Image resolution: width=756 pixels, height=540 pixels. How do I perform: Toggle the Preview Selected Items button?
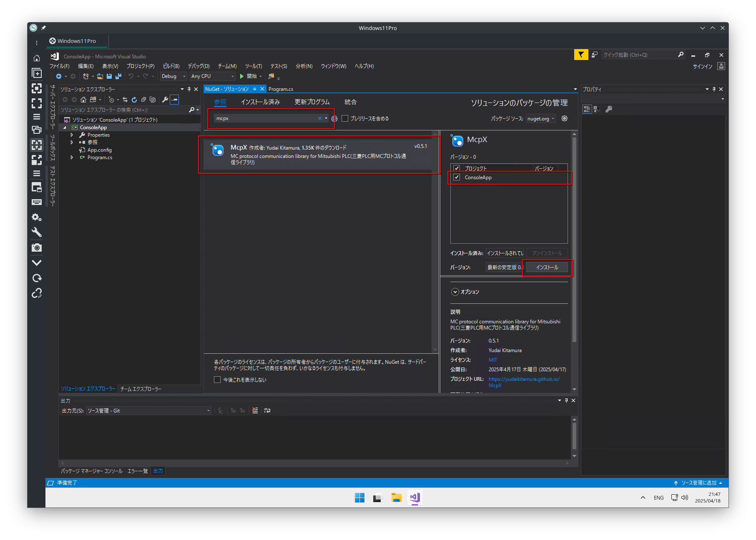point(175,100)
